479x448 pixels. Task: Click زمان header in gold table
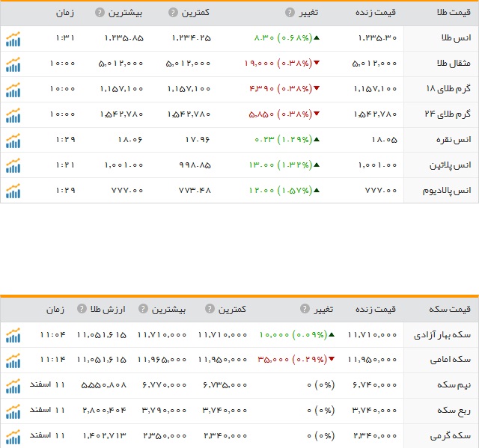65,13
